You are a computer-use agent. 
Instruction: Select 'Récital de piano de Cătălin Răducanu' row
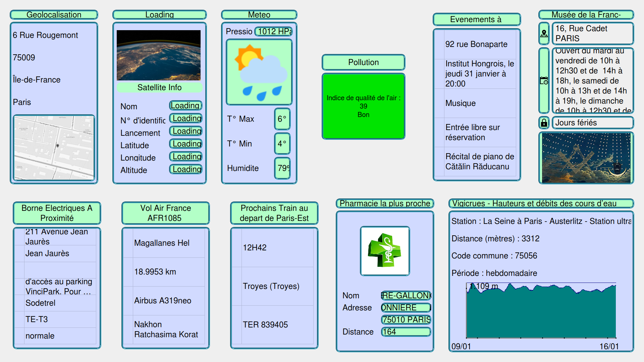(475, 162)
